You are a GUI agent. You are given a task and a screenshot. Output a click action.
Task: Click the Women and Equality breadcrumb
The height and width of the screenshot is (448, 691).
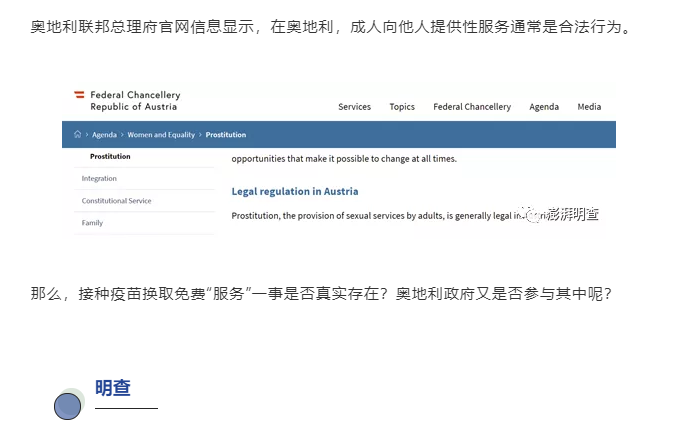click(161, 135)
